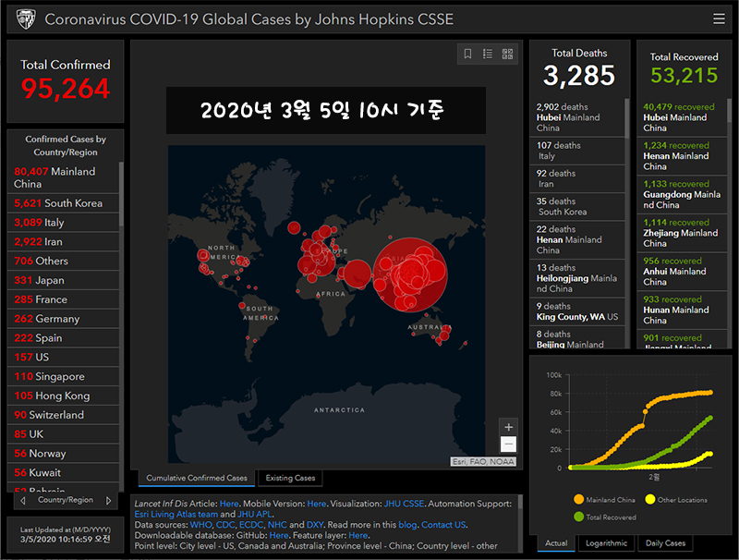The image size is (739, 560).
Task: Select 285 France row
Action: [x=63, y=299]
